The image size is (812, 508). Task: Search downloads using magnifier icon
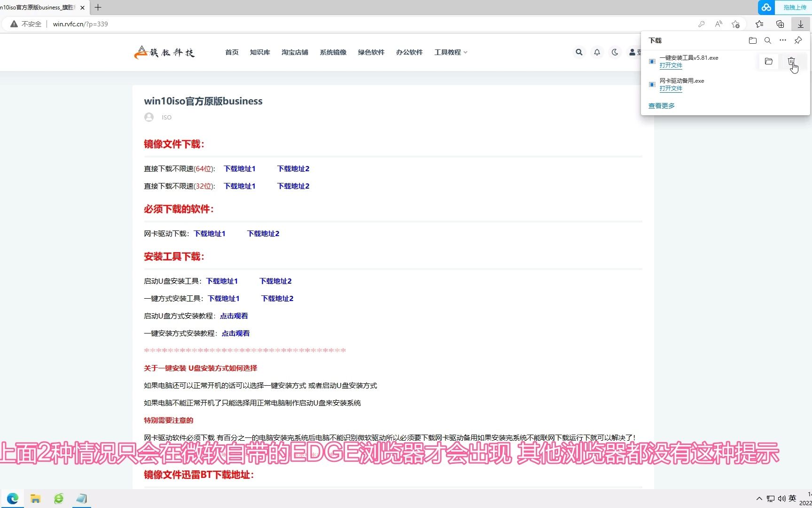click(767, 40)
